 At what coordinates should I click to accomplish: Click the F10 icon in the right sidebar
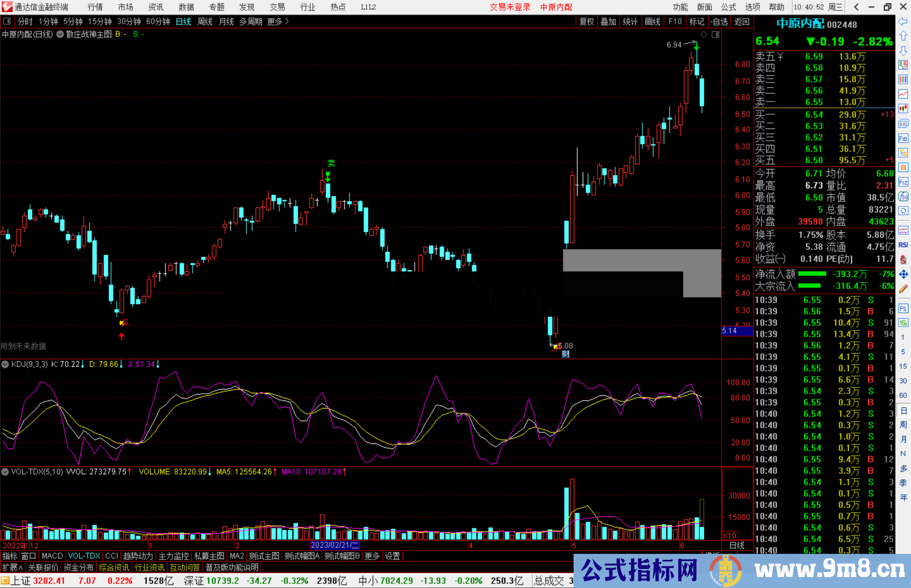tap(903, 138)
